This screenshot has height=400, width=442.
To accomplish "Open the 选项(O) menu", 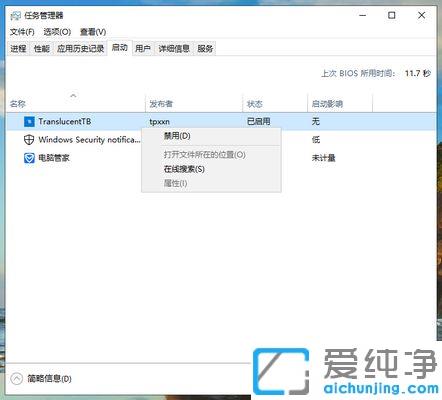I will pyautogui.click(x=57, y=32).
